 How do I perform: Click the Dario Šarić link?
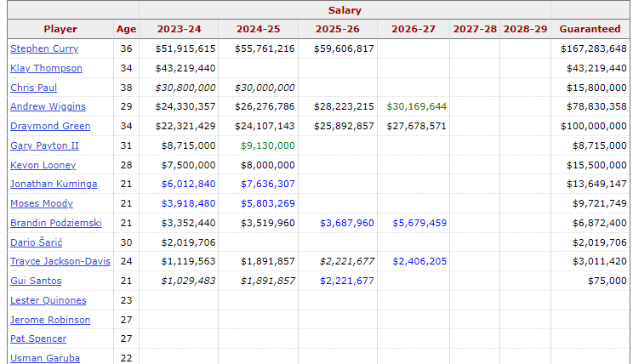[x=37, y=242]
